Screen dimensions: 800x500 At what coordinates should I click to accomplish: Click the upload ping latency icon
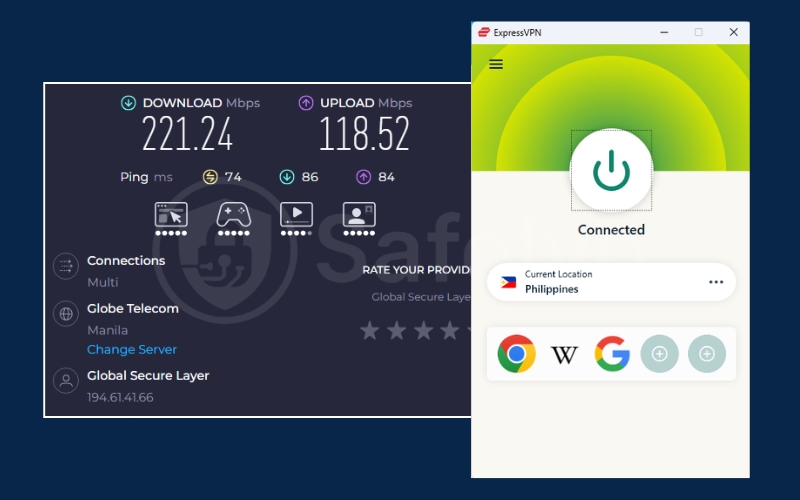pyautogui.click(x=363, y=177)
